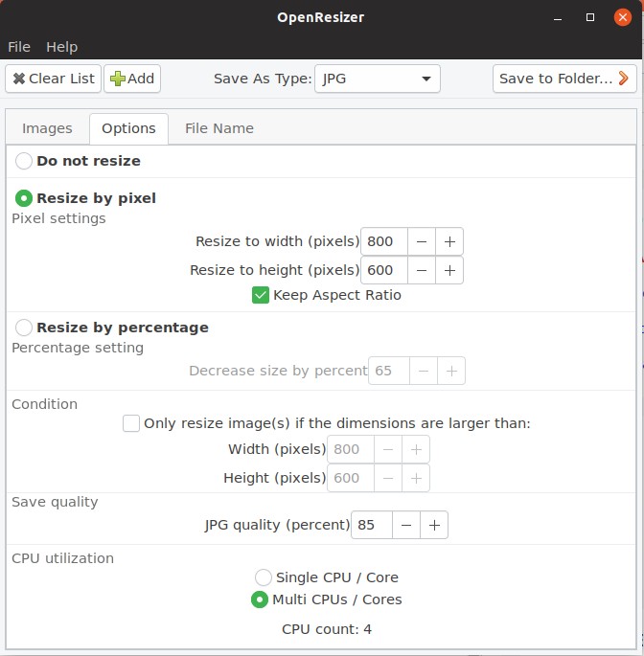Enable only resize if larger condition

coord(131,423)
